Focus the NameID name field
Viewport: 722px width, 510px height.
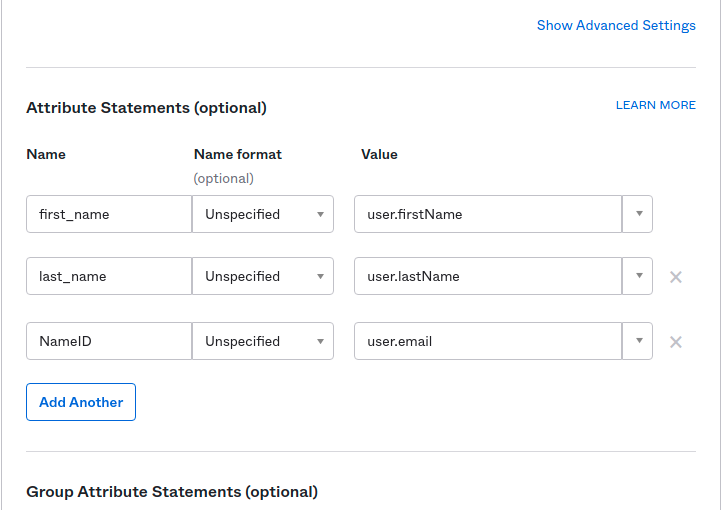(x=109, y=341)
